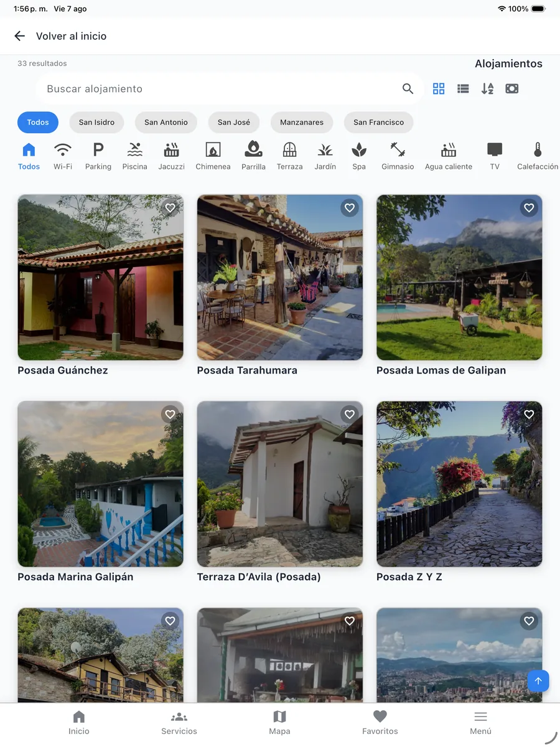Viewport: 560px width, 747px height.
Task: Filter by Agua caliente amenity
Action: tap(449, 156)
